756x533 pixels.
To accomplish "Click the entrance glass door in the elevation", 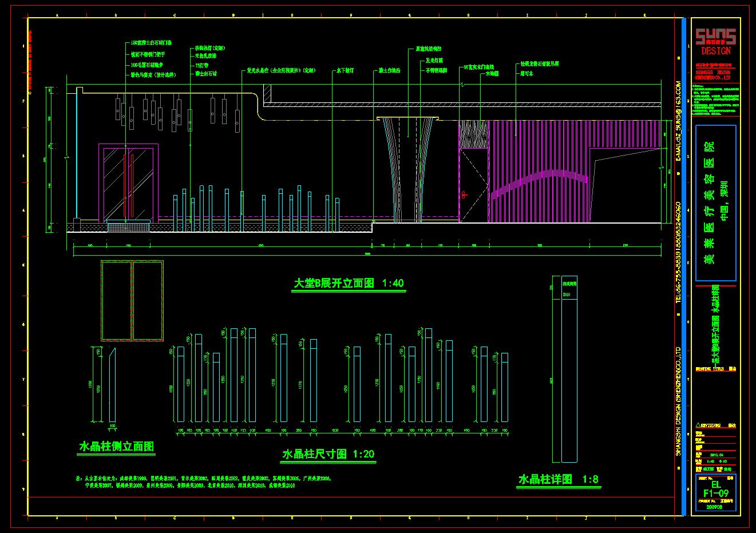I will click(128, 182).
